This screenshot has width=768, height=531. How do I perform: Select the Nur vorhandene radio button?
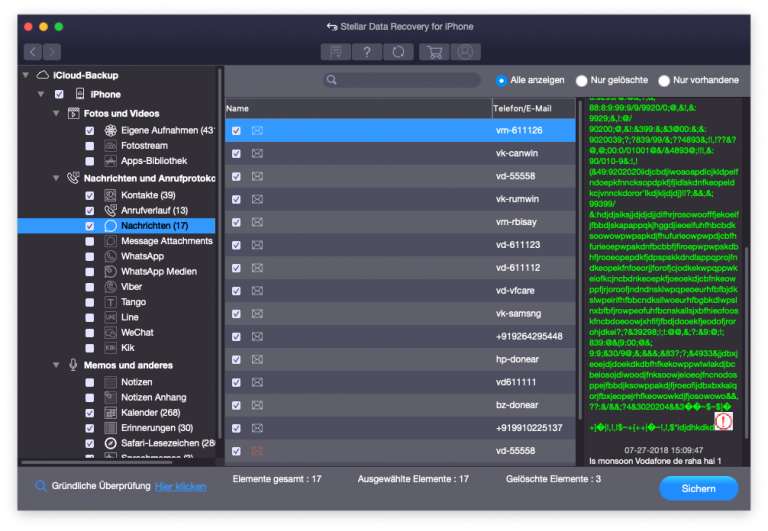point(664,80)
